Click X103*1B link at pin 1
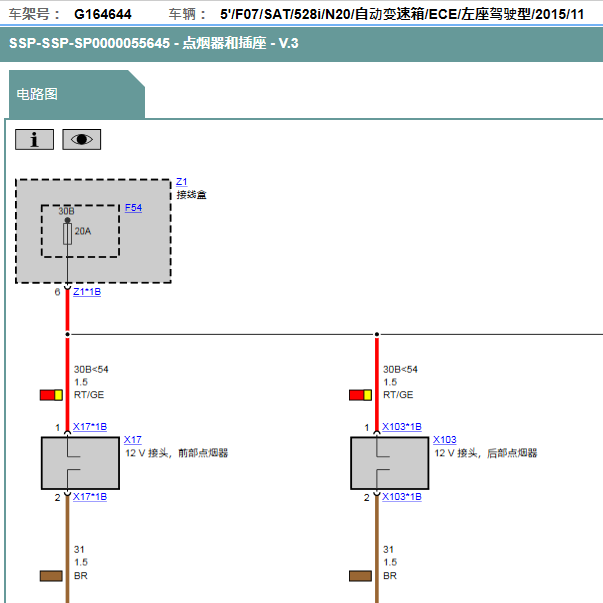Screen dimensions: 603x603 pyautogui.click(x=401, y=427)
